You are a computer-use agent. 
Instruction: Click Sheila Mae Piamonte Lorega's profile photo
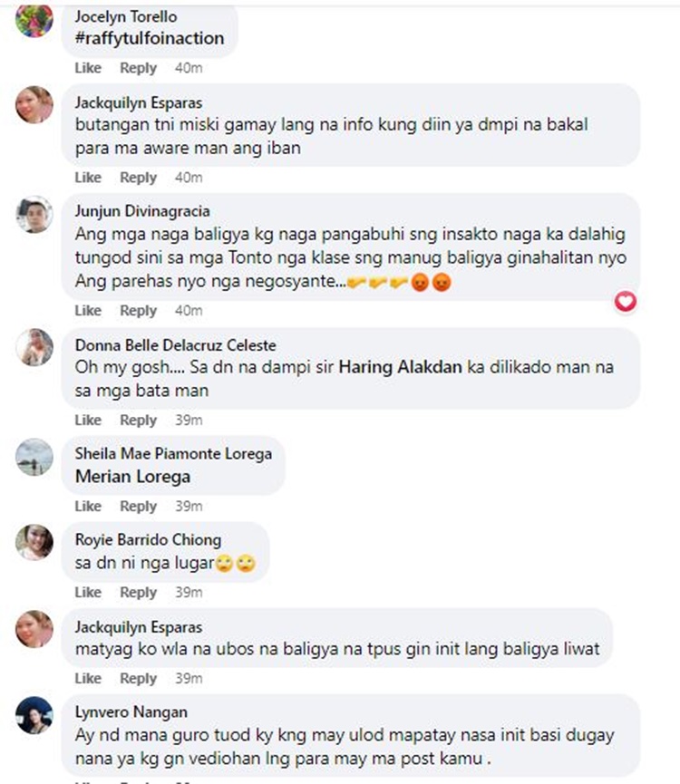click(x=34, y=457)
